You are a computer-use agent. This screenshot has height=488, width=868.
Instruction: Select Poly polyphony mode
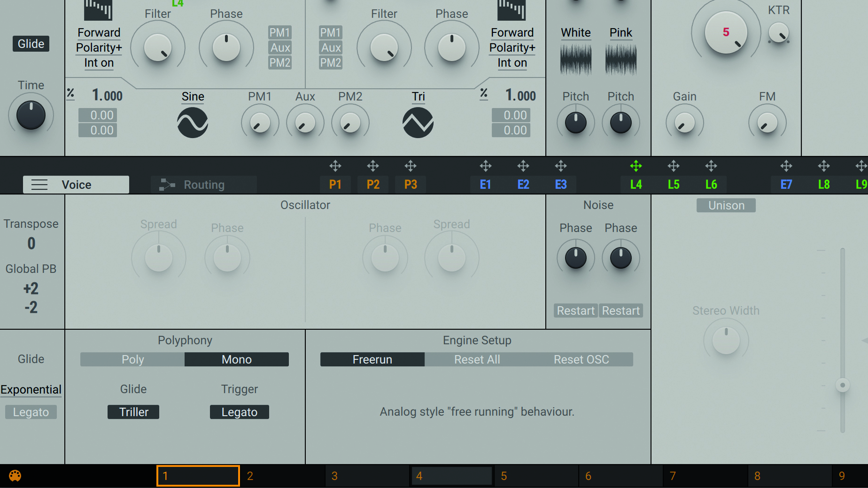coord(132,359)
